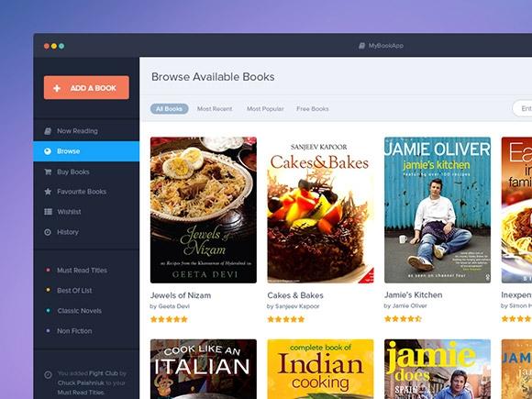Switch to the Most Recent filter
This screenshot has width=532, height=399.
(x=215, y=109)
